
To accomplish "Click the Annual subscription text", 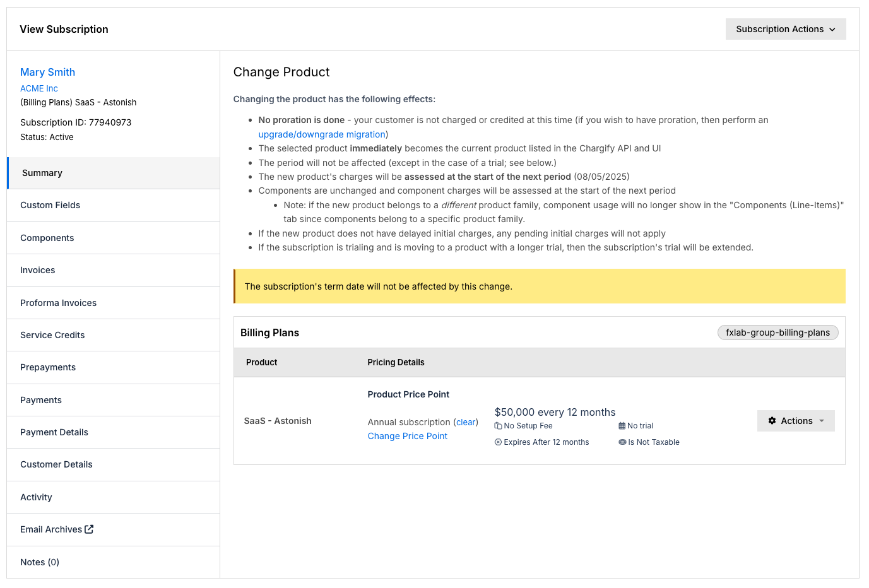I will point(409,422).
